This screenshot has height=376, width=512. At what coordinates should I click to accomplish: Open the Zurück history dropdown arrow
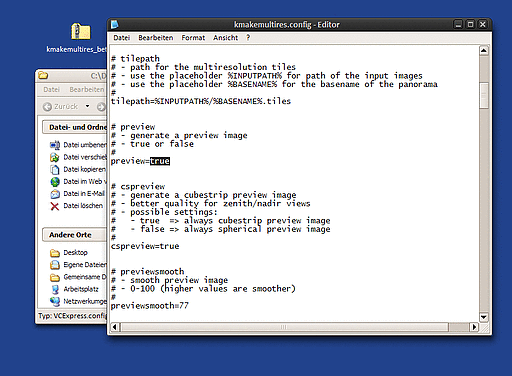tap(87, 106)
